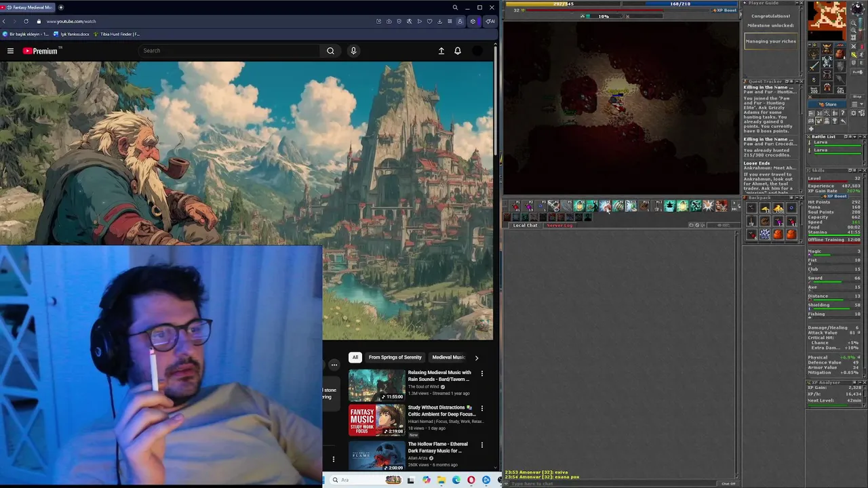This screenshot has width=868, height=488.
Task: Select second Larva in Battle List
Action: 835,150
